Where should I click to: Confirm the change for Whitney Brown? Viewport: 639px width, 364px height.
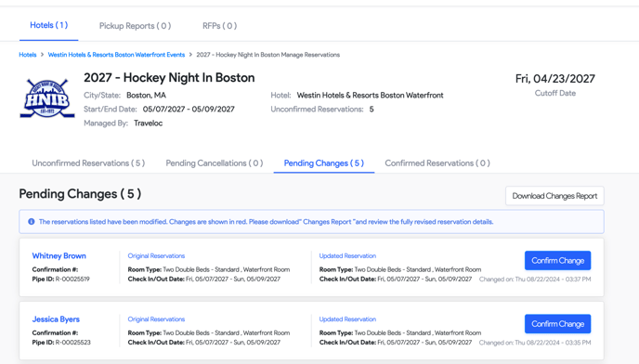[557, 261]
